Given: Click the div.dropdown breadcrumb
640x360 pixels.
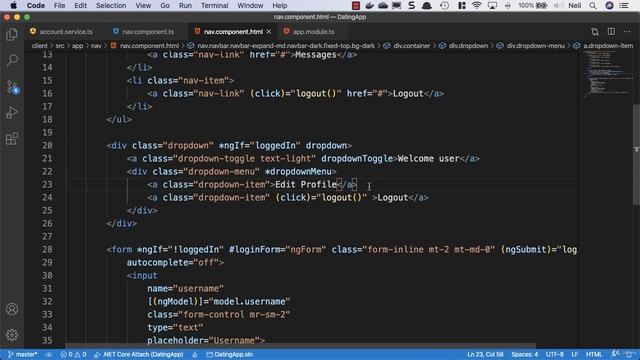Looking at the screenshot, I should [x=464, y=46].
